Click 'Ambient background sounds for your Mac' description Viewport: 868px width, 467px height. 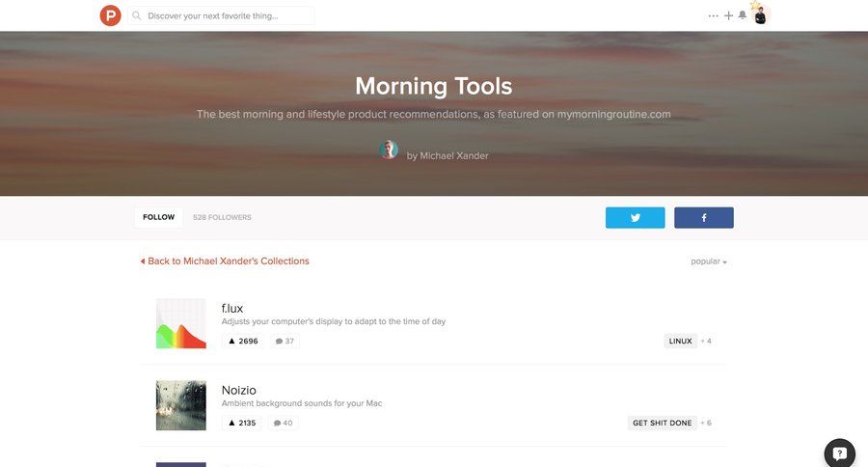(302, 403)
